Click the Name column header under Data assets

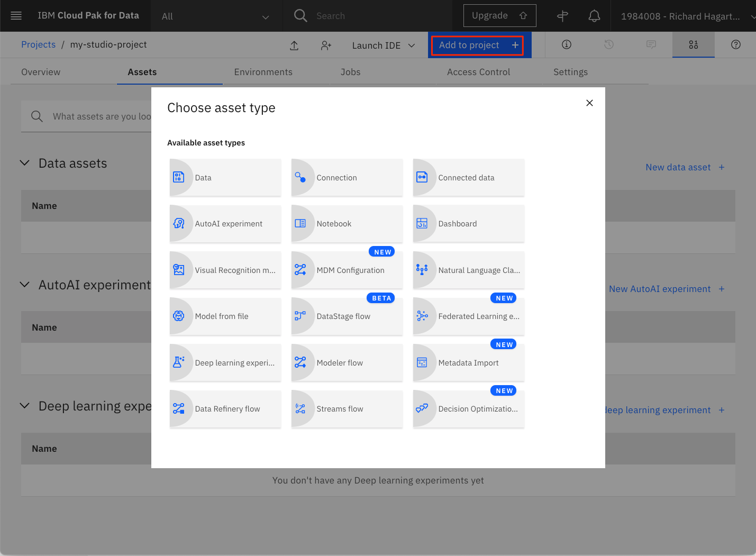(x=44, y=206)
